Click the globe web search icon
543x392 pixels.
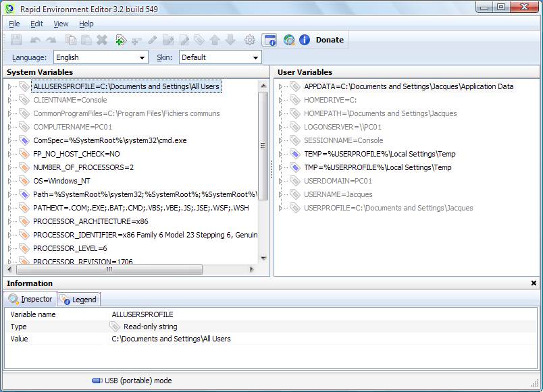click(x=289, y=40)
